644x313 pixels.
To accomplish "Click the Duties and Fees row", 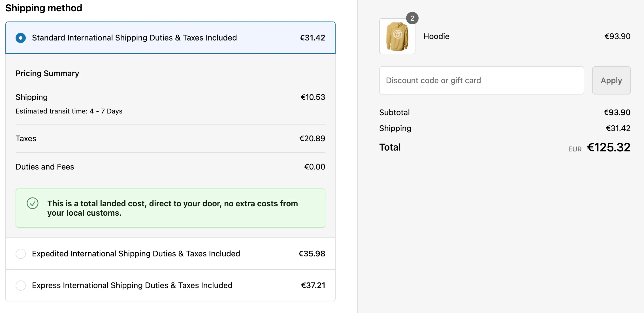I will pos(170,167).
